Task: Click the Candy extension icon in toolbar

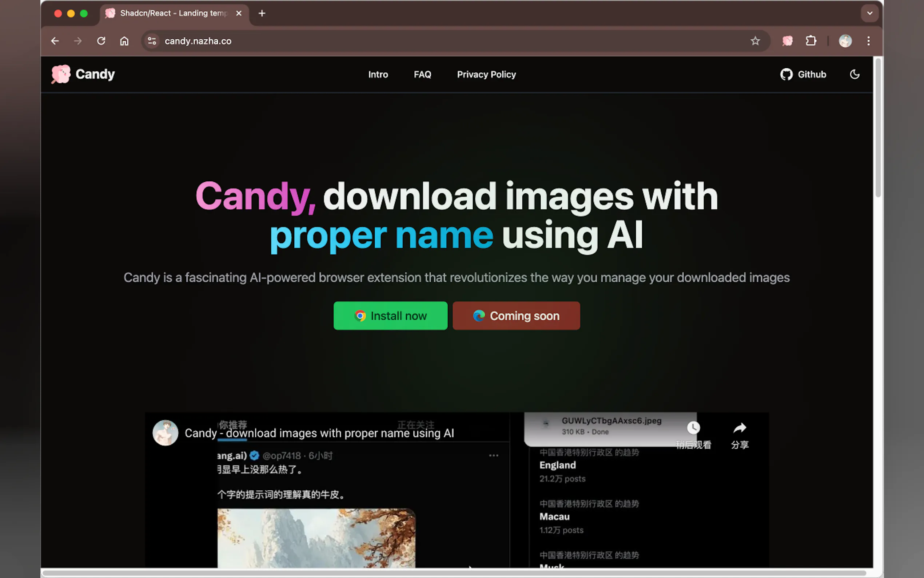Action: pos(787,41)
